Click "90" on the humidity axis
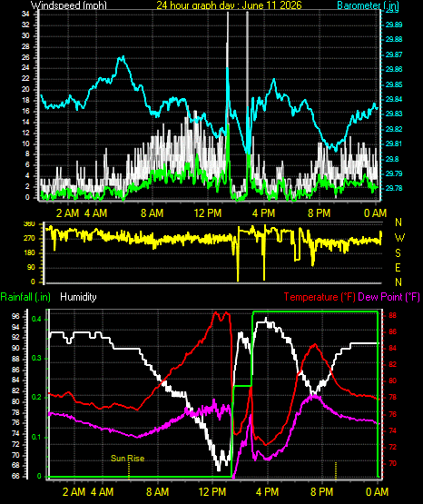 pos(15,349)
